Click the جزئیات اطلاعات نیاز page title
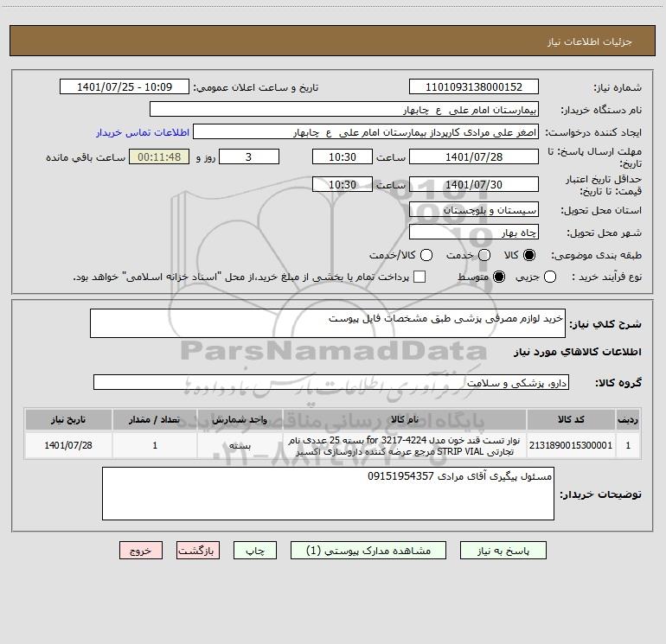666x644 pixels. pos(590,41)
